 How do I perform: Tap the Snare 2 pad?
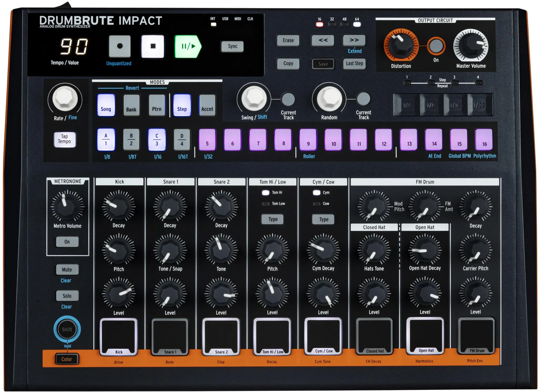pos(221,337)
